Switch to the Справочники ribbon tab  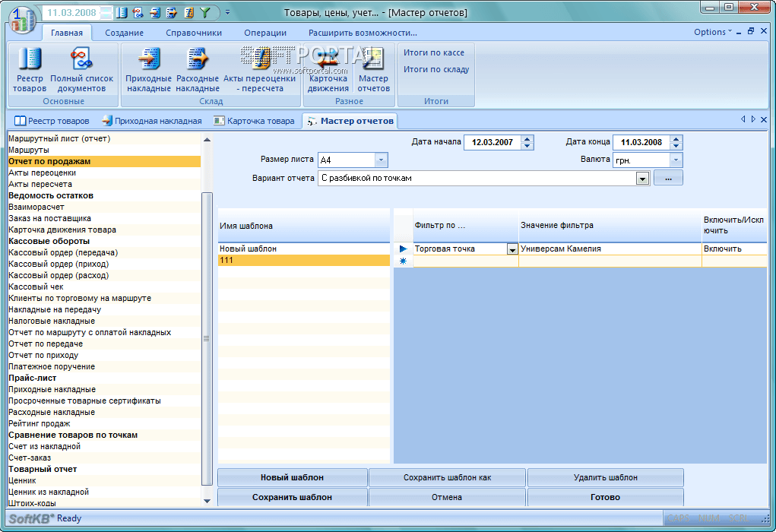pos(194,33)
